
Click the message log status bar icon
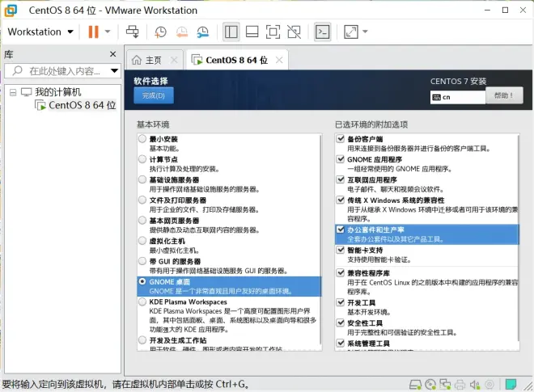pyautogui.click(x=511, y=385)
